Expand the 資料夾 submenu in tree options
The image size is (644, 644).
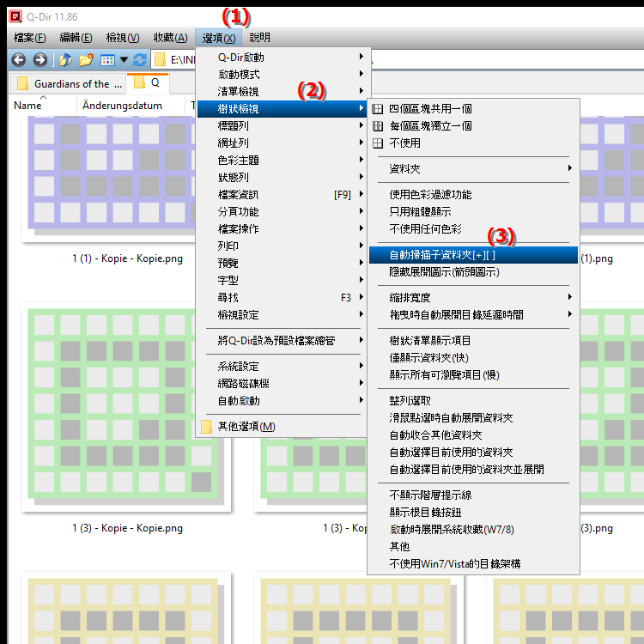coord(473,169)
